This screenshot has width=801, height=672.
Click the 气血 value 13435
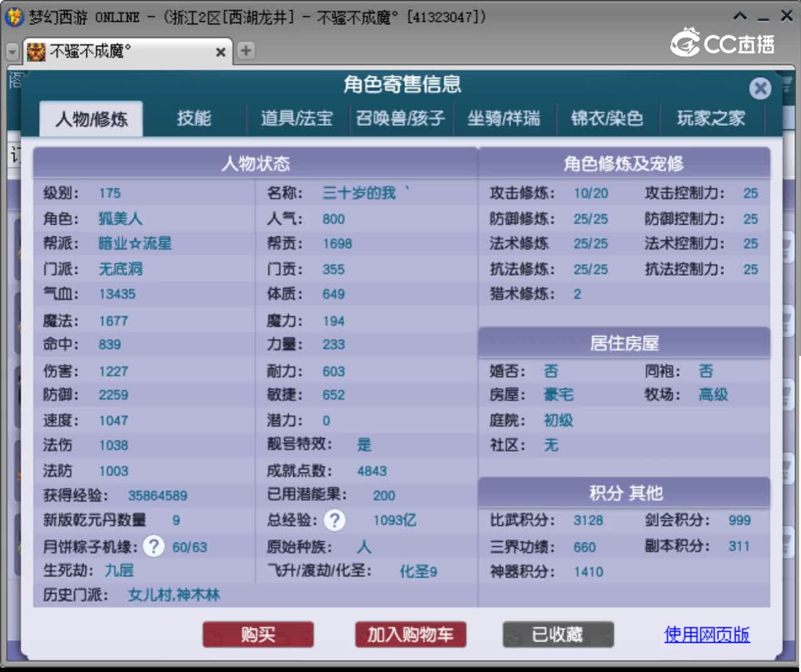click(x=117, y=294)
